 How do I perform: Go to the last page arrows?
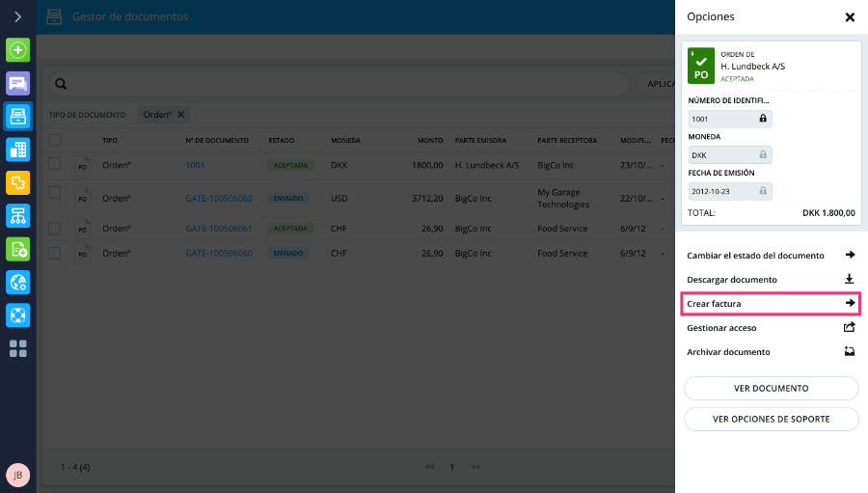point(476,467)
